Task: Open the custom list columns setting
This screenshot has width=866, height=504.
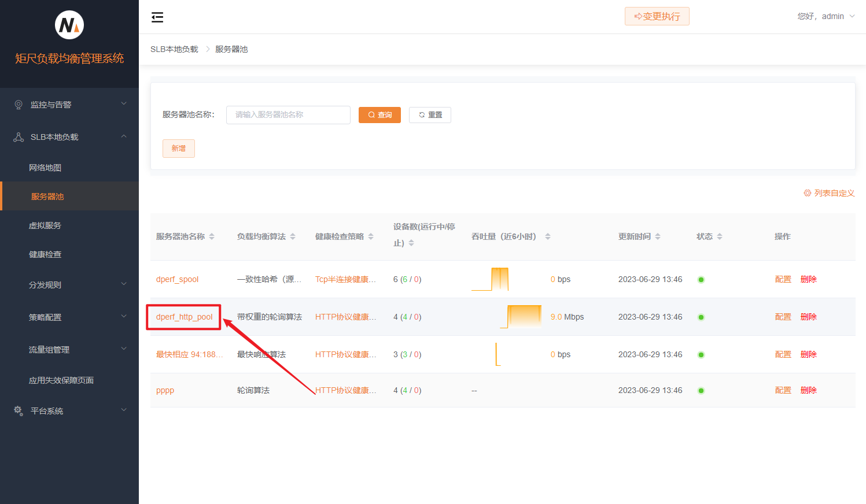Action: tap(829, 193)
